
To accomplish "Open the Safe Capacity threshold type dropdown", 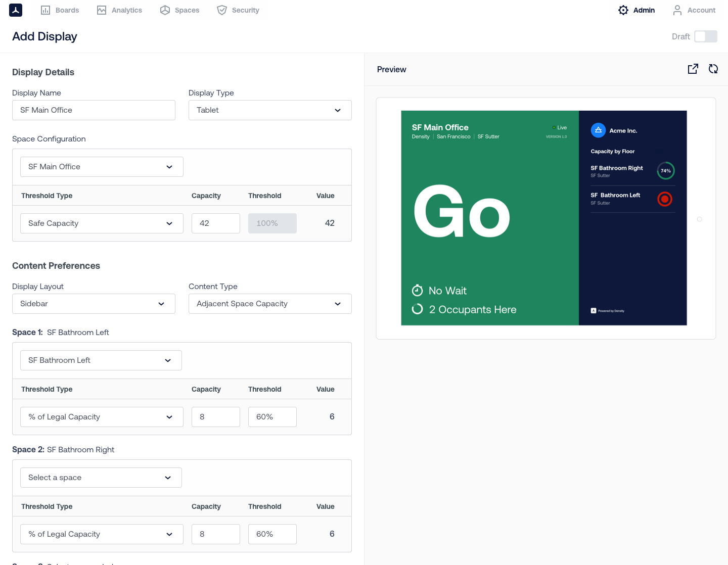I will tap(102, 223).
